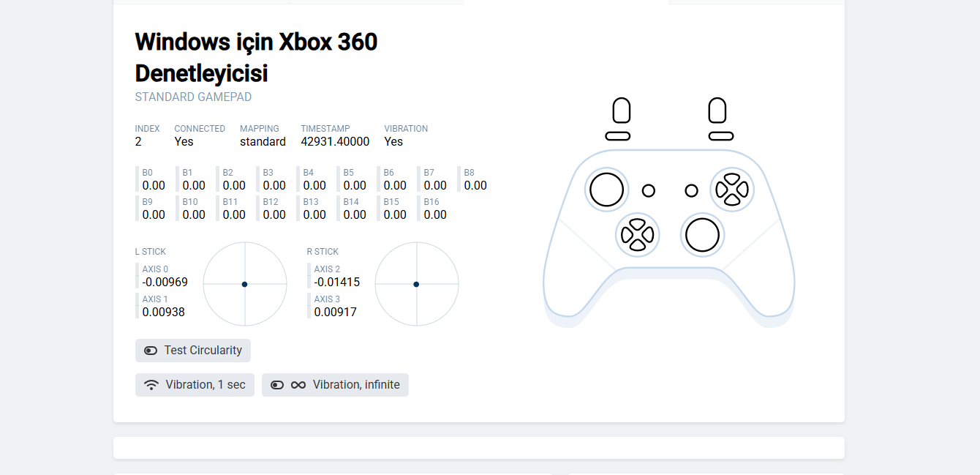Screen dimensions: 980x475
Task: Toggle Test Circularity switch
Action: (193, 351)
